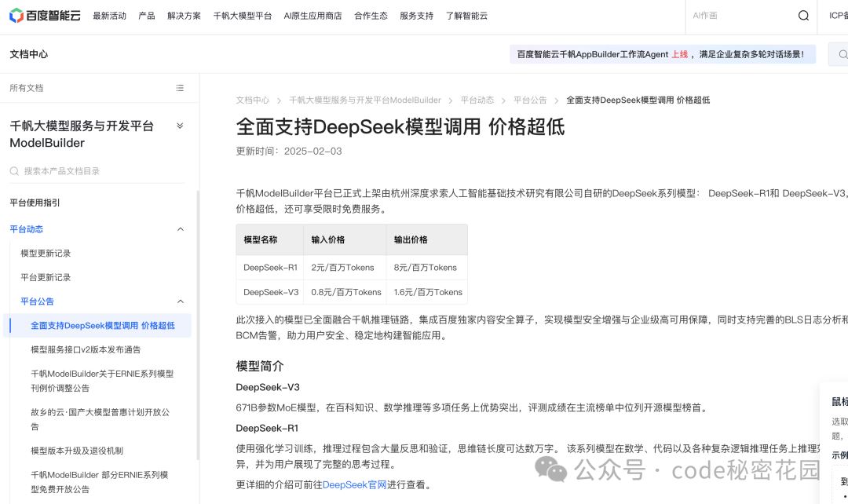
Task: Open 模型更新记录 sidebar item
Action: pyautogui.click(x=46, y=253)
